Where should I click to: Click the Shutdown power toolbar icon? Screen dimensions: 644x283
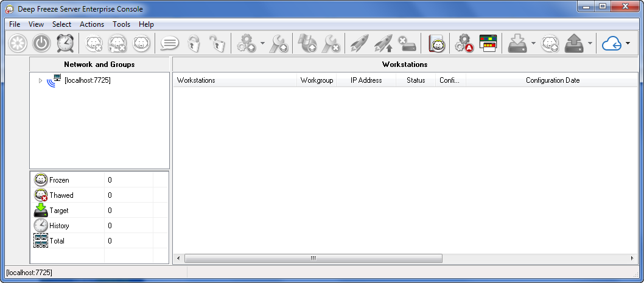(41, 43)
